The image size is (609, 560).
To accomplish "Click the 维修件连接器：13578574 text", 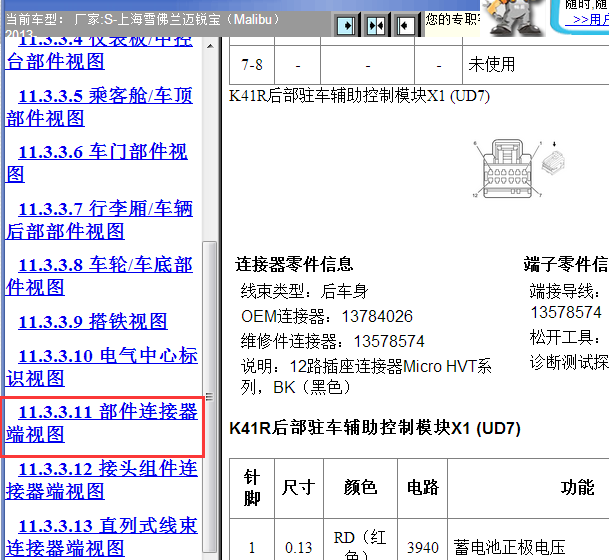I will [332, 341].
